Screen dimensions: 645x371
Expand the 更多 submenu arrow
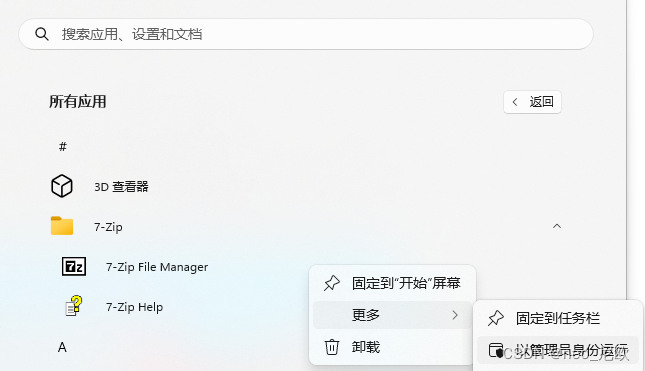point(455,315)
